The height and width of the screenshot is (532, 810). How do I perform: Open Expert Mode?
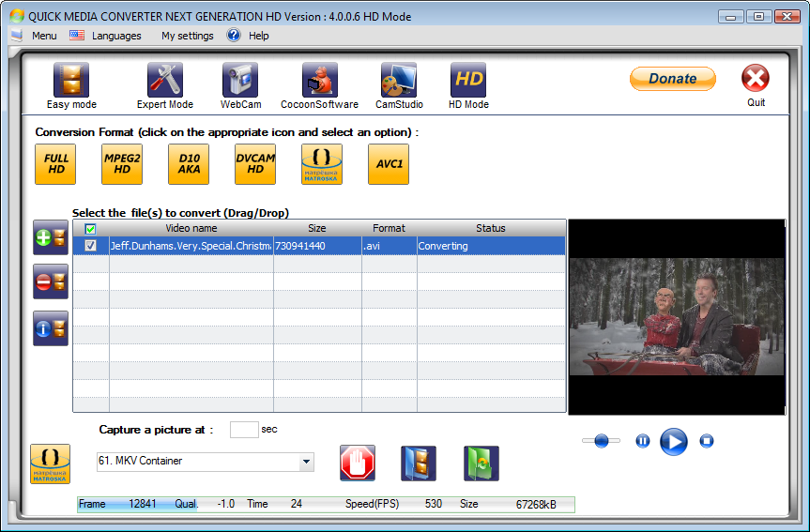165,80
